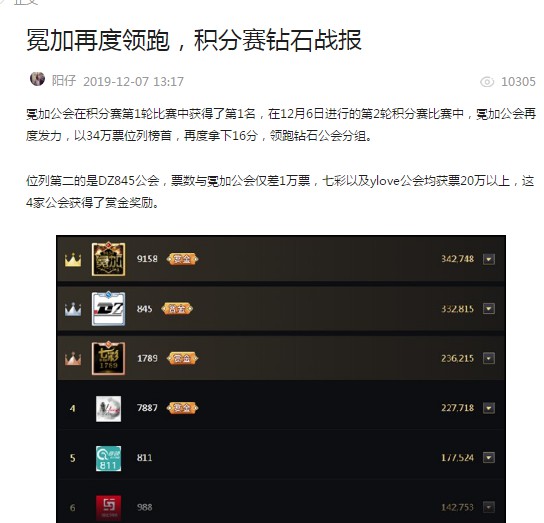Expand the 332,815 votes row dropdown
Viewport: 544px width, 523px height.
(489, 309)
